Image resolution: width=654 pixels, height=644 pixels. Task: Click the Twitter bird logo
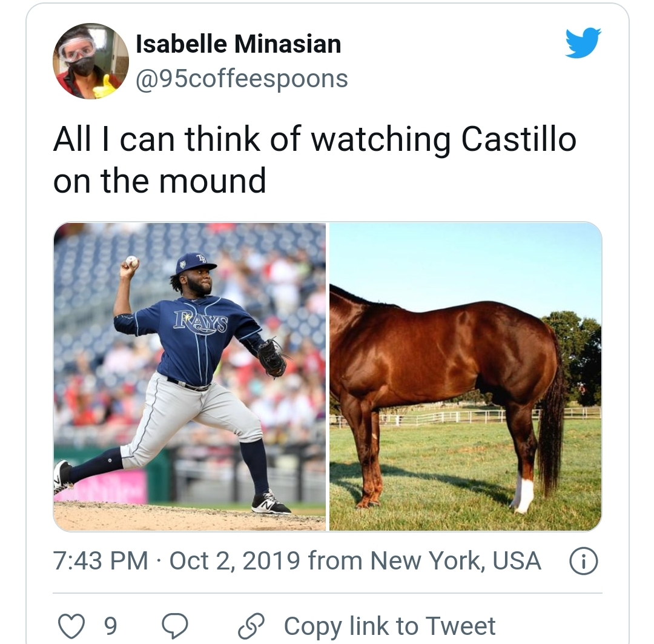[x=583, y=42]
